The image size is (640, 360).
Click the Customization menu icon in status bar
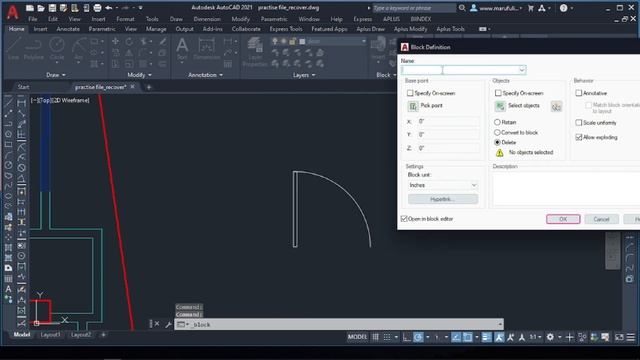coord(631,337)
